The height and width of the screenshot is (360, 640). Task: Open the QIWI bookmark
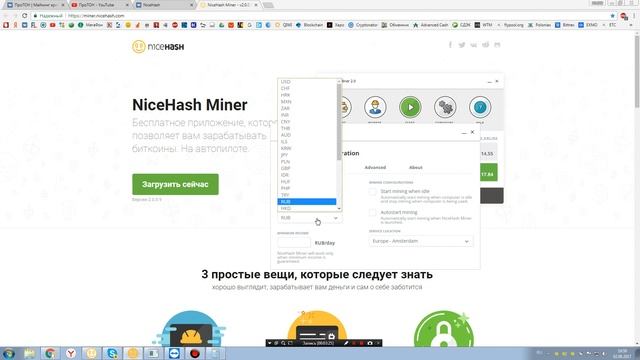click(284, 25)
